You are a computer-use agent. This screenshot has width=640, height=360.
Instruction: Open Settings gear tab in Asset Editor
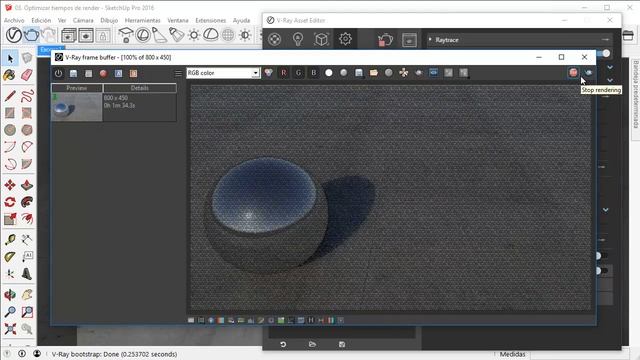coord(345,40)
